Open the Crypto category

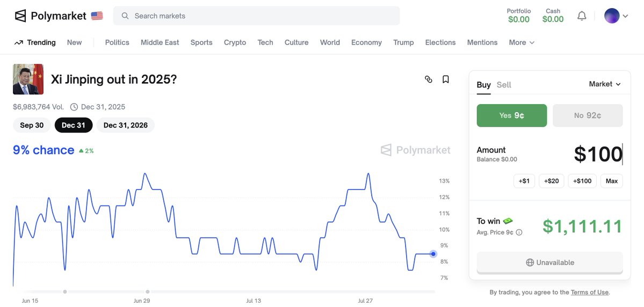[x=235, y=43]
